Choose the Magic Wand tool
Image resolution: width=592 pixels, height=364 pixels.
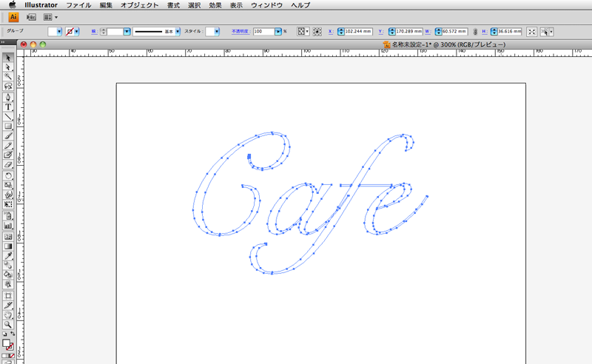pos(8,77)
